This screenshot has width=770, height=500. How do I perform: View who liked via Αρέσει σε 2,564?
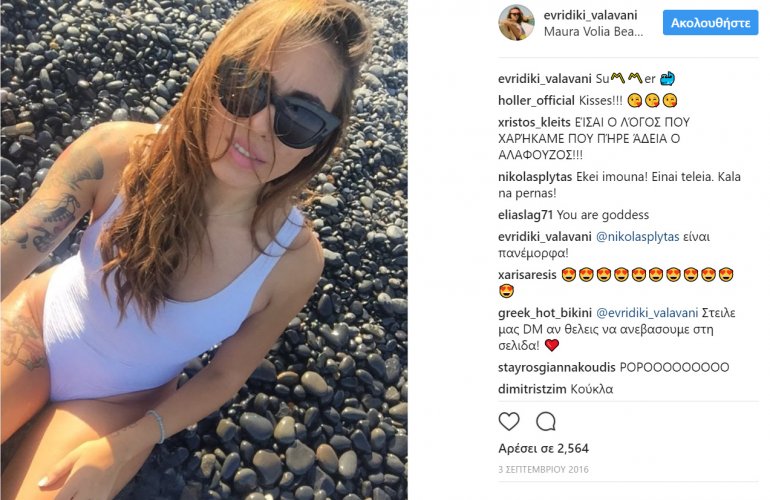pyautogui.click(x=543, y=448)
